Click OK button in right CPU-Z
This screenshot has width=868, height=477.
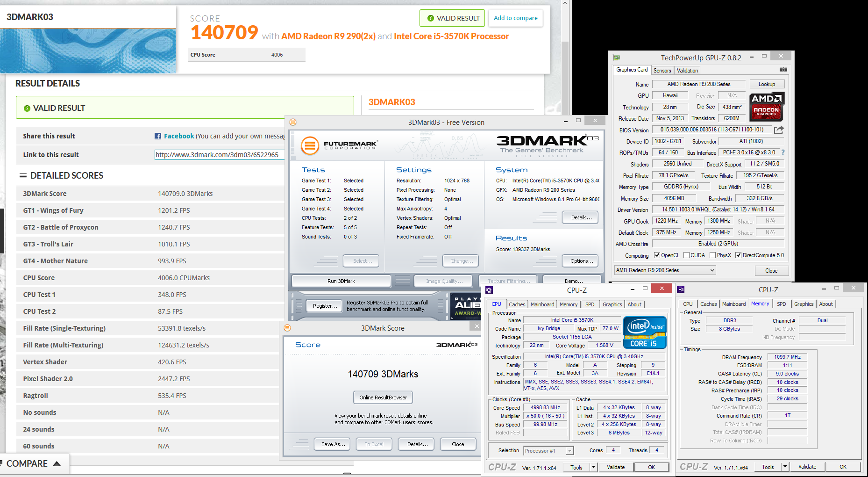point(843,467)
